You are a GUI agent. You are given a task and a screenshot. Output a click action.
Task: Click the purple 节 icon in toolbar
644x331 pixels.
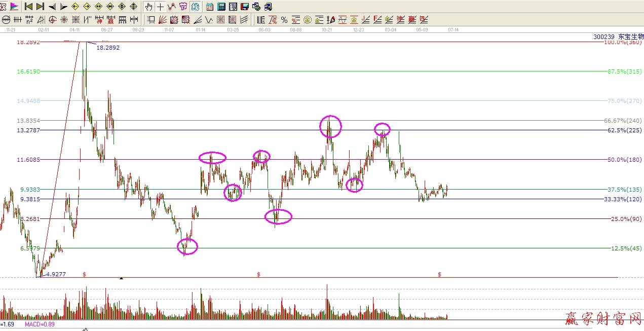[183, 7]
